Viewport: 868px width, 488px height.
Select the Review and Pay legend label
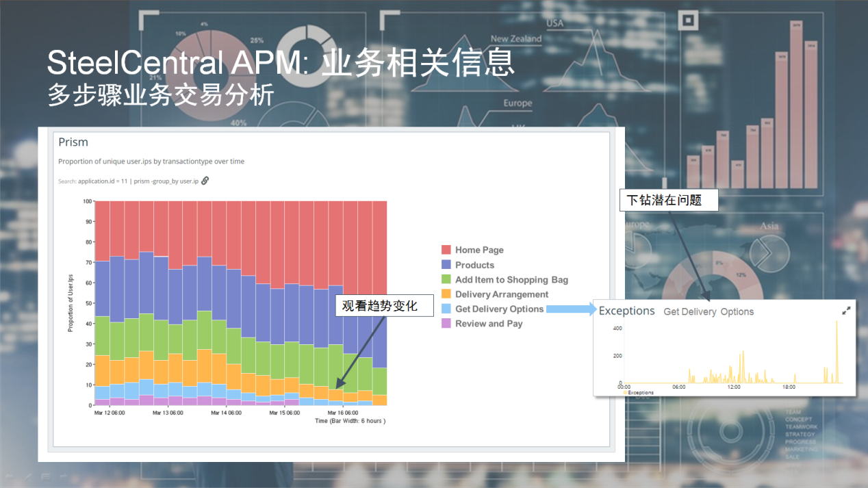click(489, 324)
